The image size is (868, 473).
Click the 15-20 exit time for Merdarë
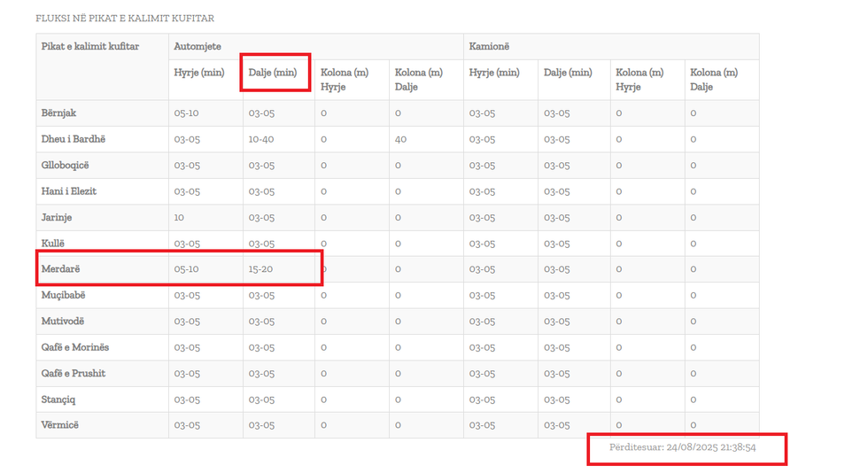pyautogui.click(x=261, y=269)
